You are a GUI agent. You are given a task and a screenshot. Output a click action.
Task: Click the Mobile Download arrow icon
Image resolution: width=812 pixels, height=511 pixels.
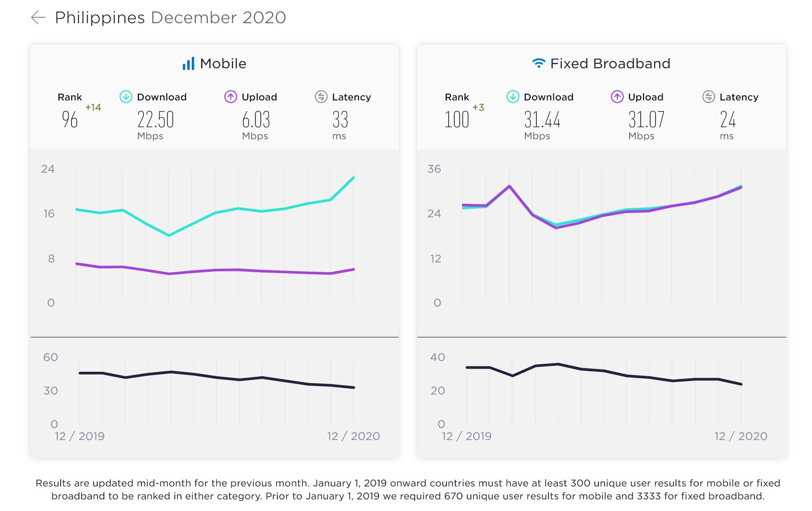[126, 97]
